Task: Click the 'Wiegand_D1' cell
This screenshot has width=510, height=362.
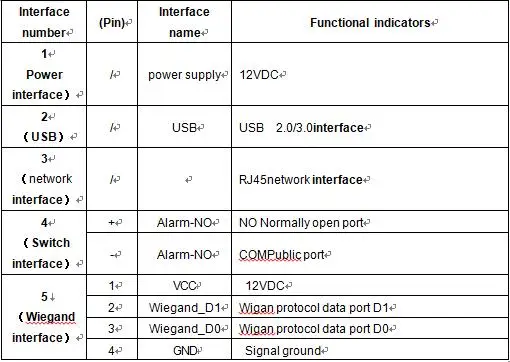Action: point(184,307)
